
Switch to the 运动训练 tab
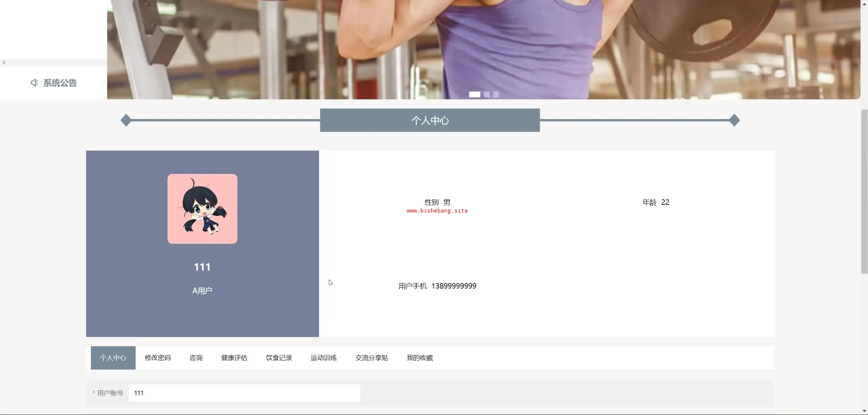(x=323, y=358)
